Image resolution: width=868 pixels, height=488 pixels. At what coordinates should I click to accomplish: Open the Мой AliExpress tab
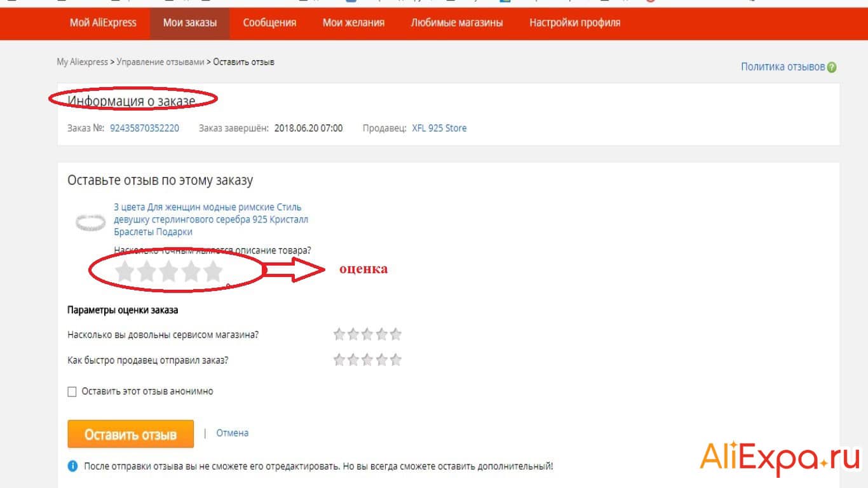[x=103, y=23]
